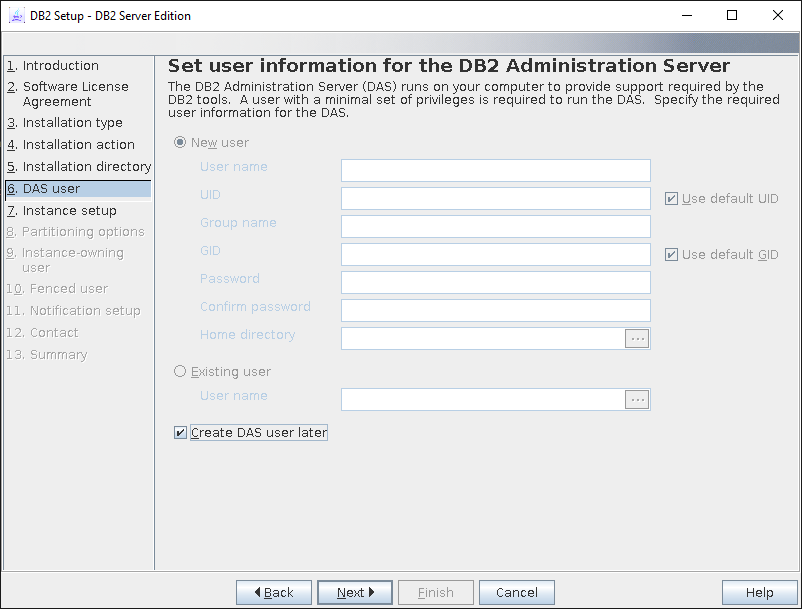Click the Back button
Viewport: 802px width, 611px height.
[x=273, y=593]
